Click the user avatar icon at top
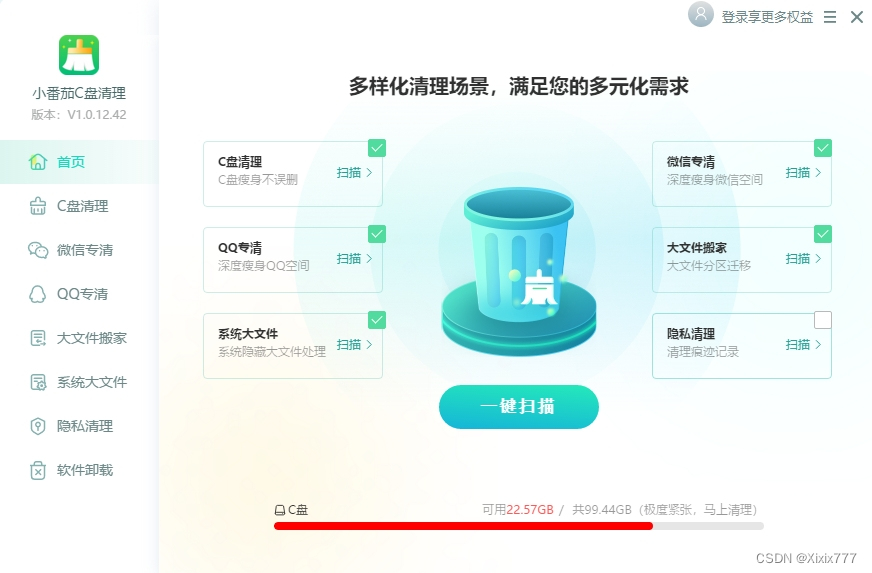The height and width of the screenshot is (573, 872). tap(701, 14)
